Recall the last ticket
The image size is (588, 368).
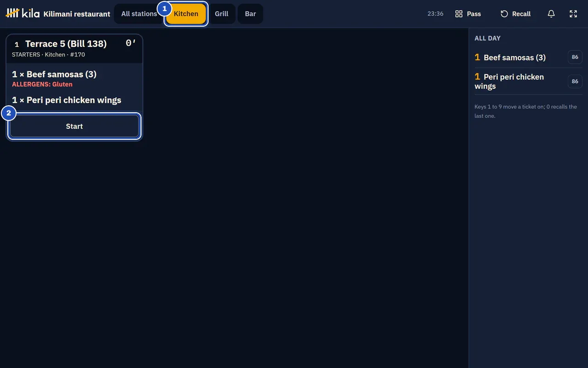pyautogui.click(x=515, y=14)
